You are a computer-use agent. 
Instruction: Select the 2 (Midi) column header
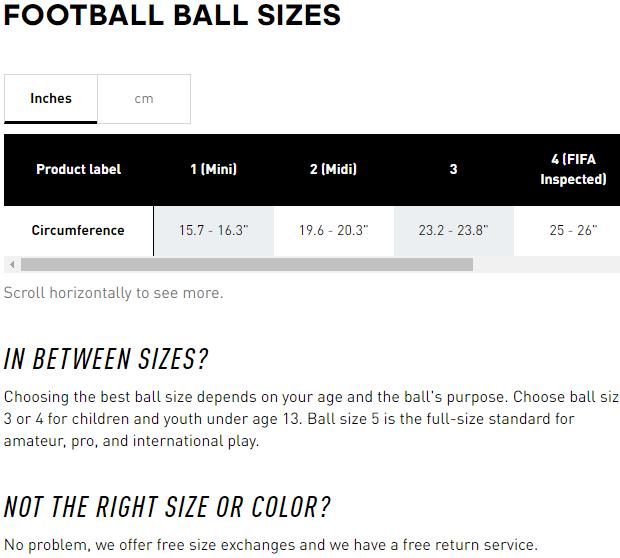tap(333, 169)
